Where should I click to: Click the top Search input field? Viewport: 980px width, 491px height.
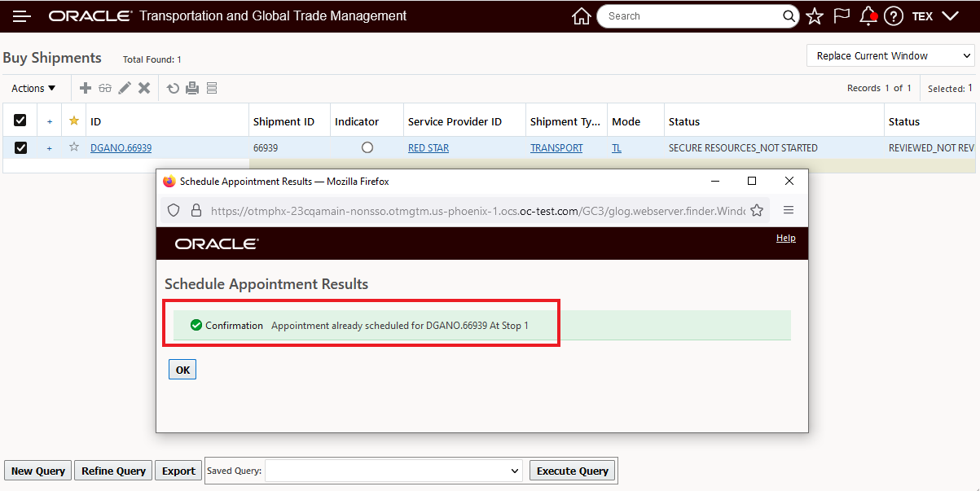pos(691,16)
